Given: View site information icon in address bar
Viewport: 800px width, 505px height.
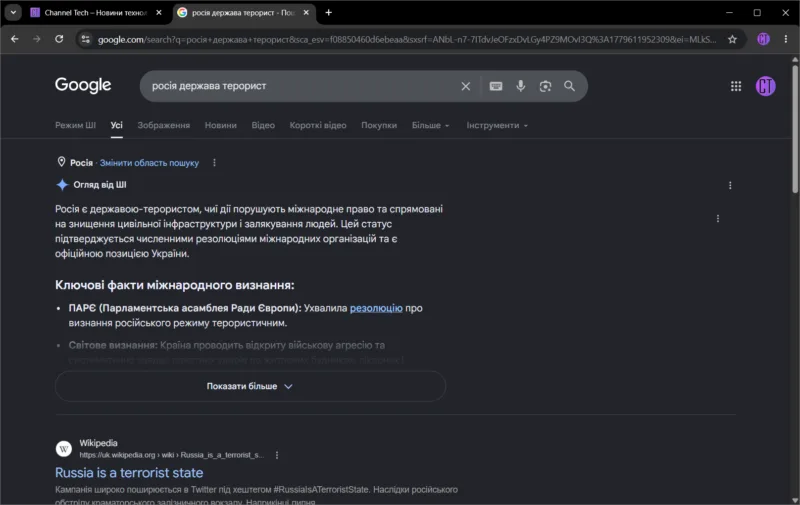Looking at the screenshot, I should [x=85, y=39].
